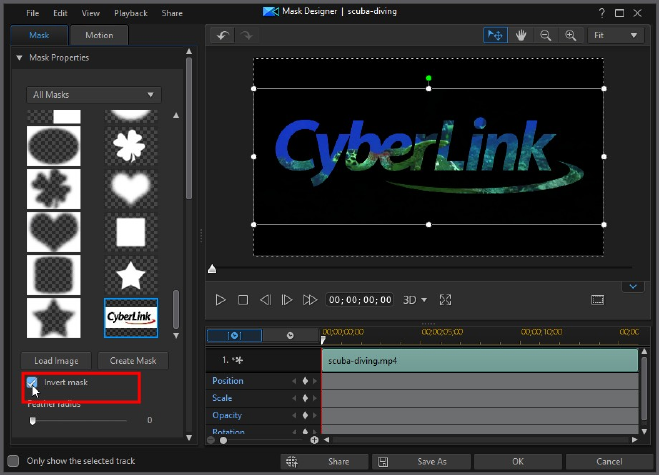Click mask list scroll up arrow
Viewport: 659px width, 475px height.
[x=176, y=115]
